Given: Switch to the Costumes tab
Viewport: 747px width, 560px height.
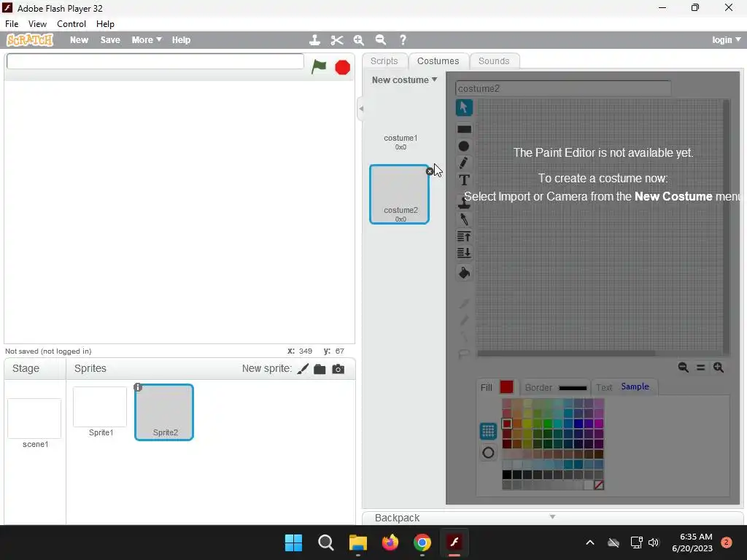Looking at the screenshot, I should (x=438, y=61).
